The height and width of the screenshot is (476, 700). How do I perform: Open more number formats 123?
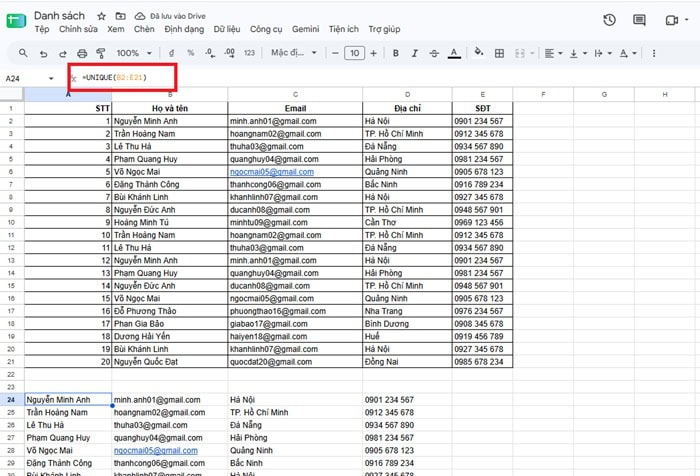point(249,53)
